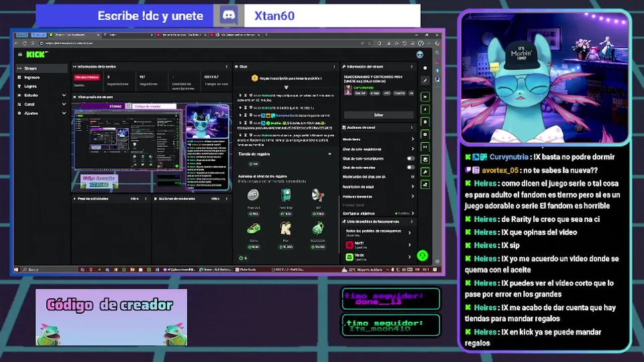
Task: Select the golden K trophy gift icon
Action: tap(286, 228)
